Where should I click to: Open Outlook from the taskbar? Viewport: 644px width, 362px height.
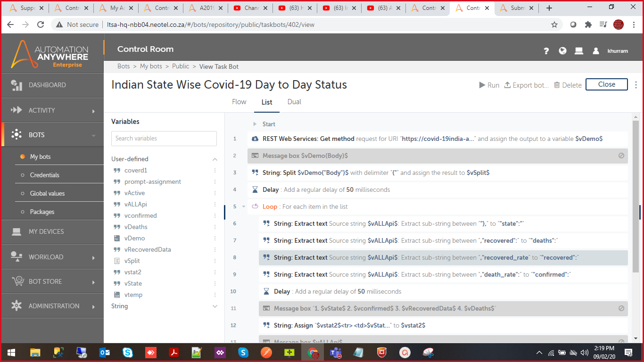coord(104,352)
